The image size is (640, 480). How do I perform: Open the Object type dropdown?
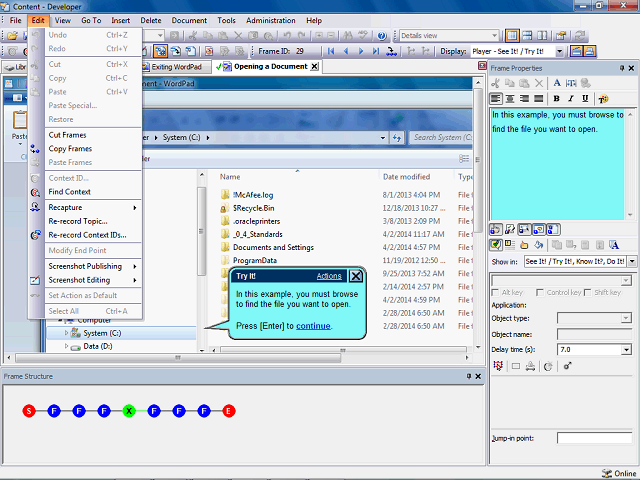click(x=626, y=318)
